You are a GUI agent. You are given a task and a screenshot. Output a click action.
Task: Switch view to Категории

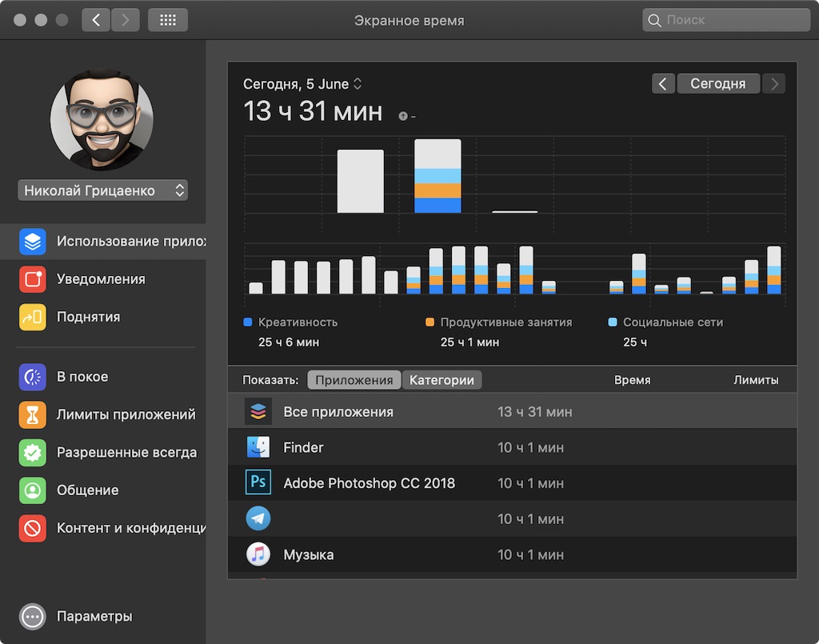pyautogui.click(x=441, y=380)
